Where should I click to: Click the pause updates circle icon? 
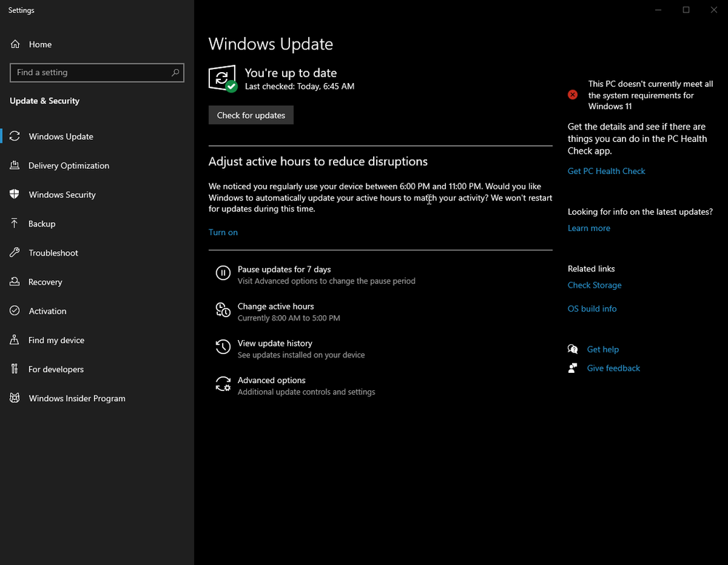[x=223, y=273]
